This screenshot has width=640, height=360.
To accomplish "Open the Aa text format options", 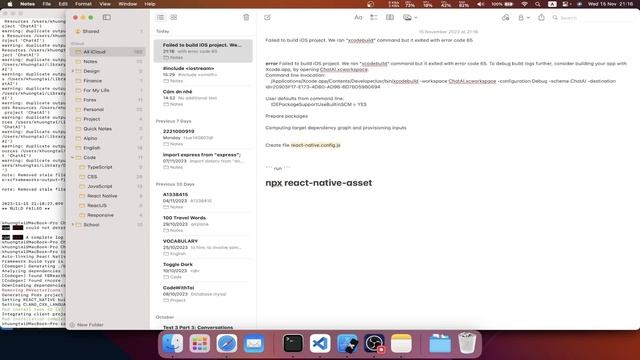I will coord(358,18).
